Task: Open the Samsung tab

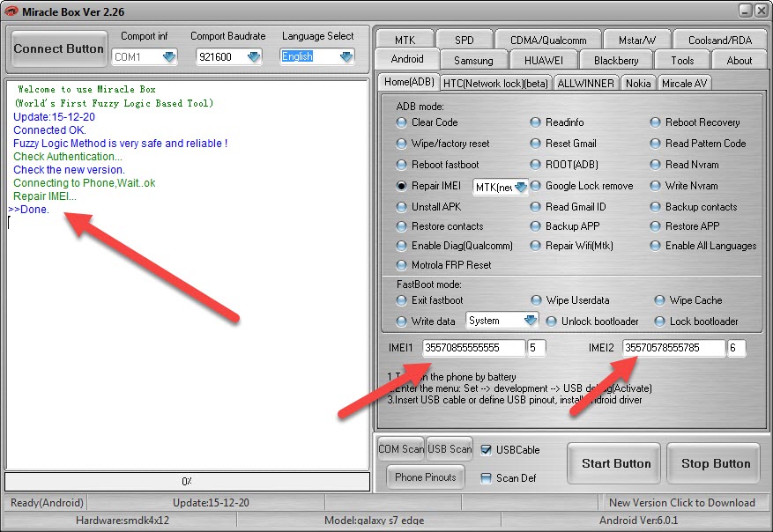Action: 473,60
